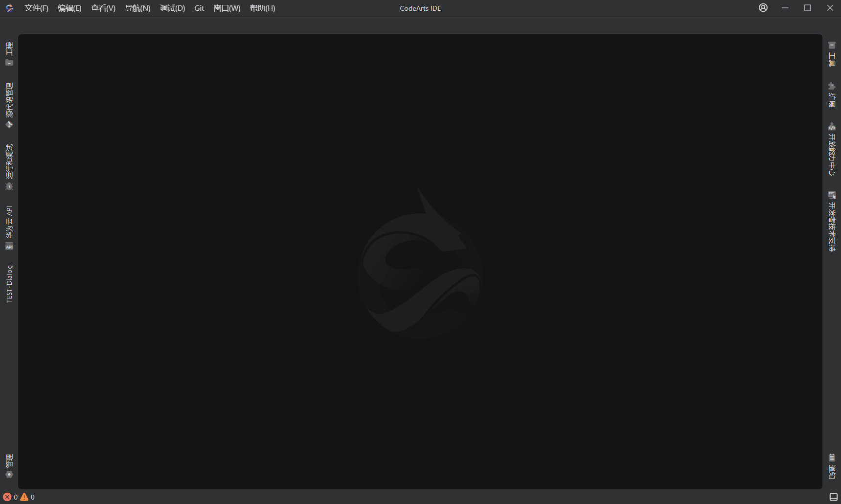Viewport: 841px width, 504px height.
Task: Open the Git menu
Action: [x=199, y=8]
